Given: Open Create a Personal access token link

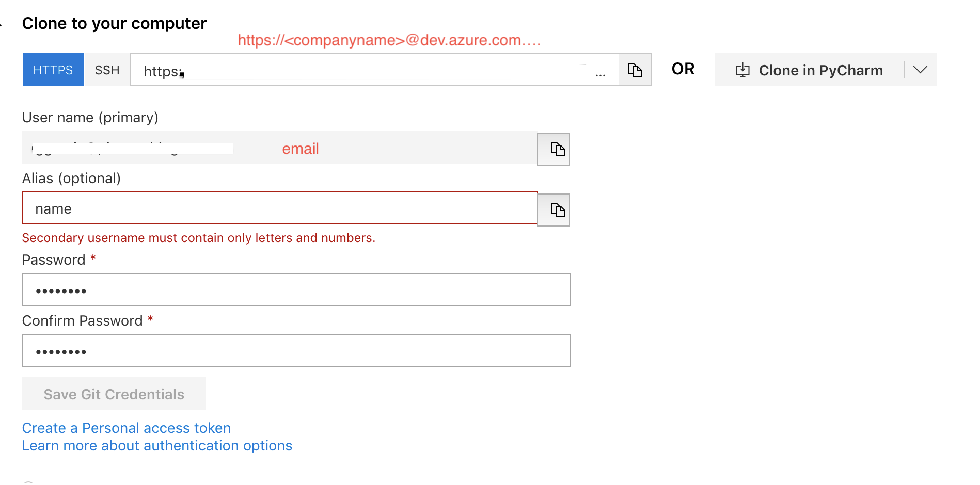Looking at the screenshot, I should [126, 428].
